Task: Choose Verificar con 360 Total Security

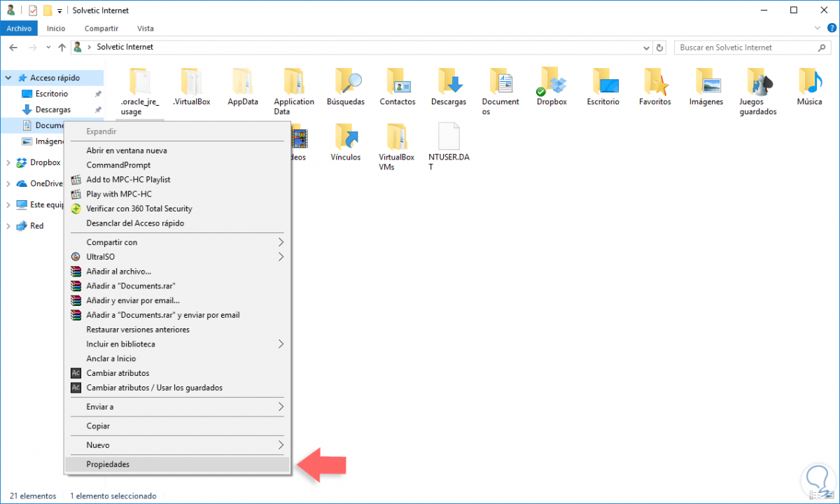Action: [x=177, y=209]
